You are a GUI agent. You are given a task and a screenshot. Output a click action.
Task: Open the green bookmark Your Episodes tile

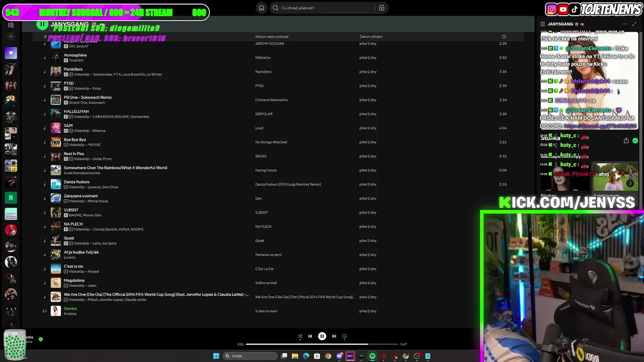[11, 198]
